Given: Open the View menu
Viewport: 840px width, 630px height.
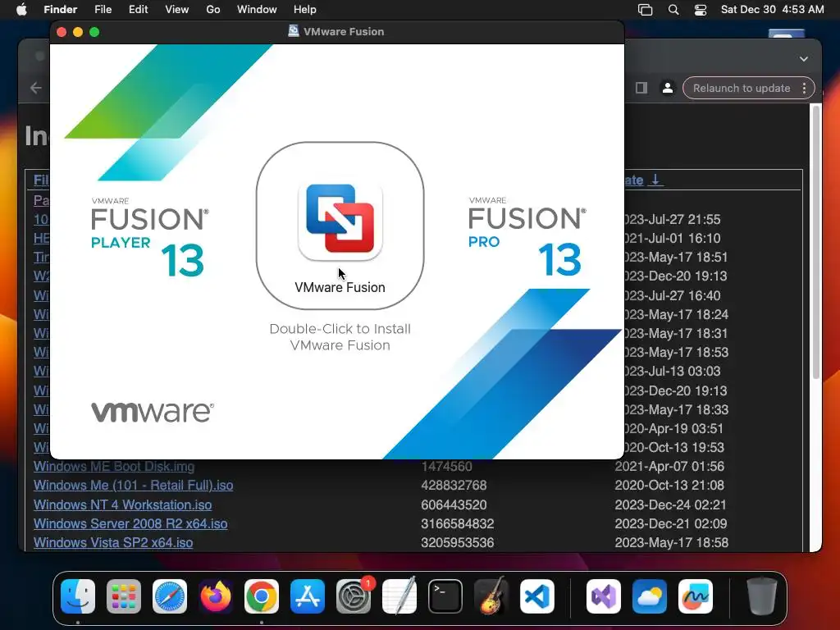Looking at the screenshot, I should [177, 10].
